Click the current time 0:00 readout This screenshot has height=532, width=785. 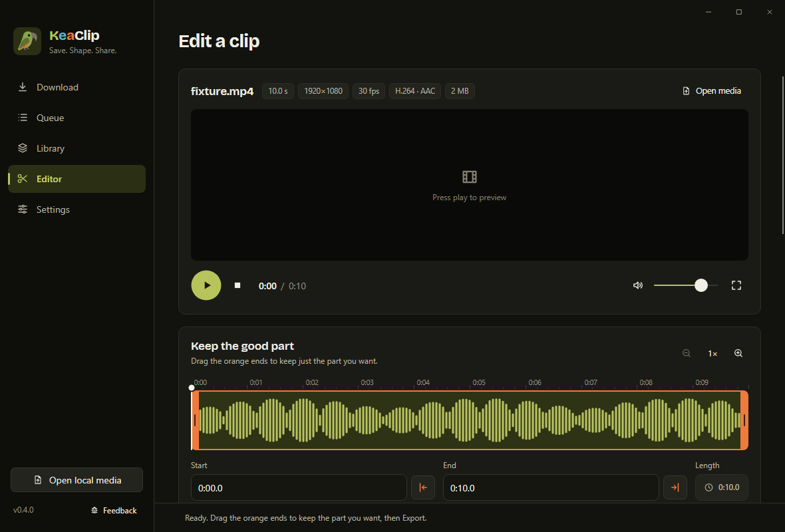(267, 286)
